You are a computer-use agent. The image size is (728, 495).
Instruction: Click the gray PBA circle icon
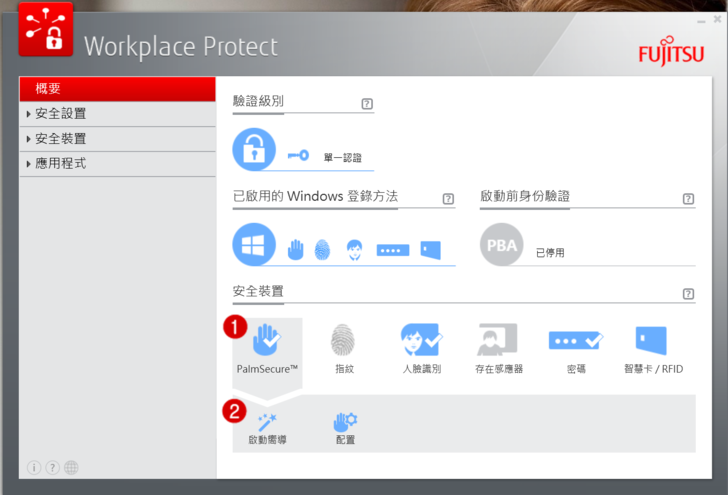point(501,244)
